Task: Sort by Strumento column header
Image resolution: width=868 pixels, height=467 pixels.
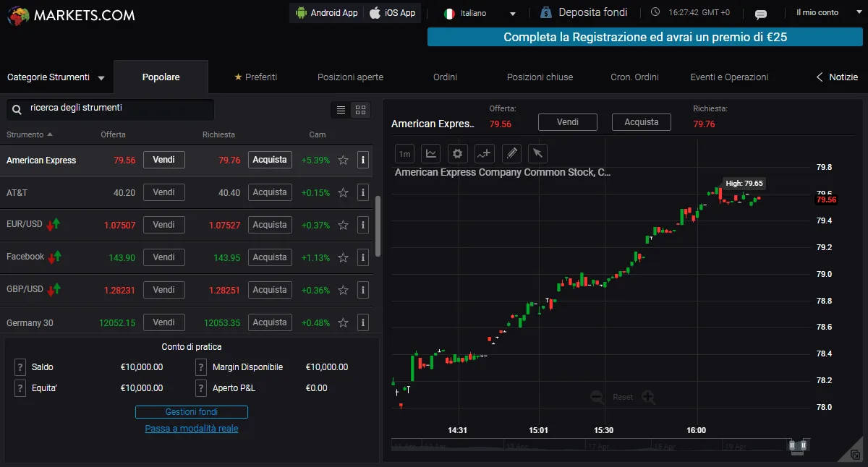Action: pos(30,134)
